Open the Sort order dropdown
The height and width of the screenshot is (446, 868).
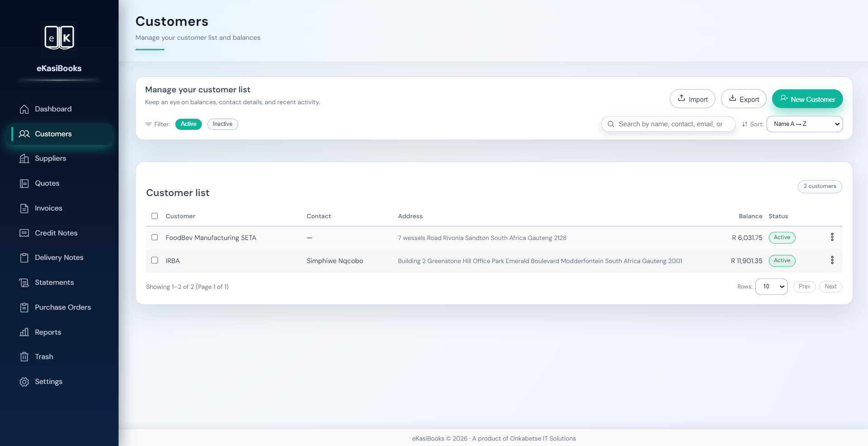tap(804, 124)
